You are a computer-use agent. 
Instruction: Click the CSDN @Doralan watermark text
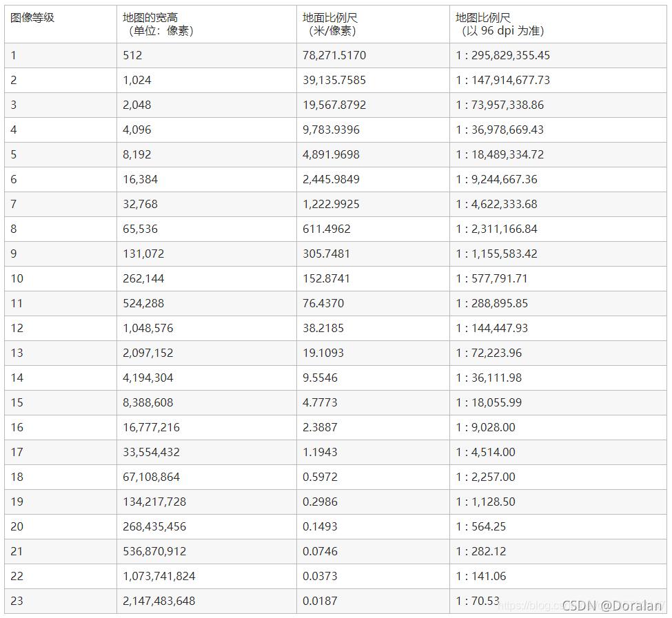click(611, 606)
